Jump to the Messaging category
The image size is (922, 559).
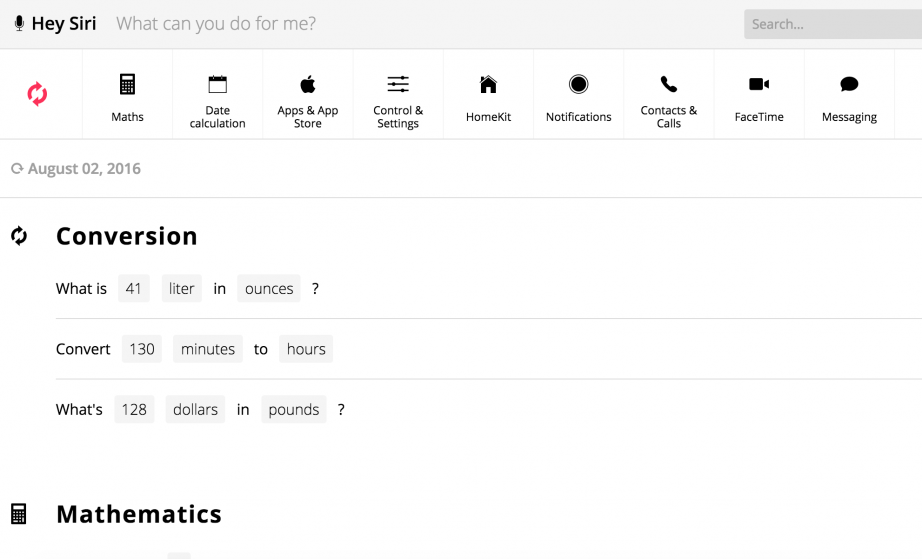(x=849, y=85)
